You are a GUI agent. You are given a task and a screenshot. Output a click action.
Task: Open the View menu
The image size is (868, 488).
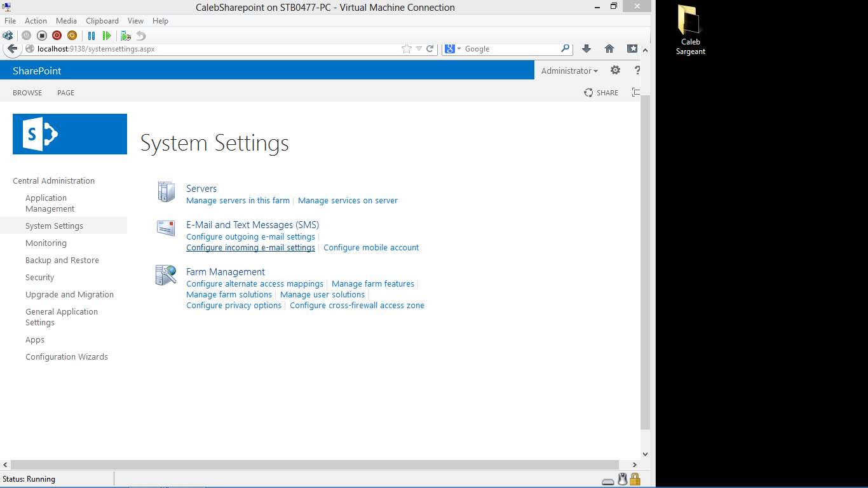click(135, 21)
